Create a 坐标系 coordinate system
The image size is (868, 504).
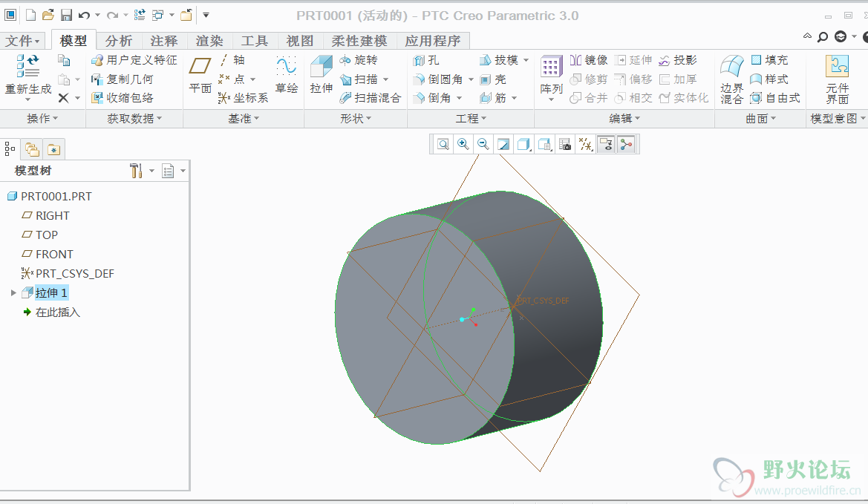pyautogui.click(x=243, y=98)
